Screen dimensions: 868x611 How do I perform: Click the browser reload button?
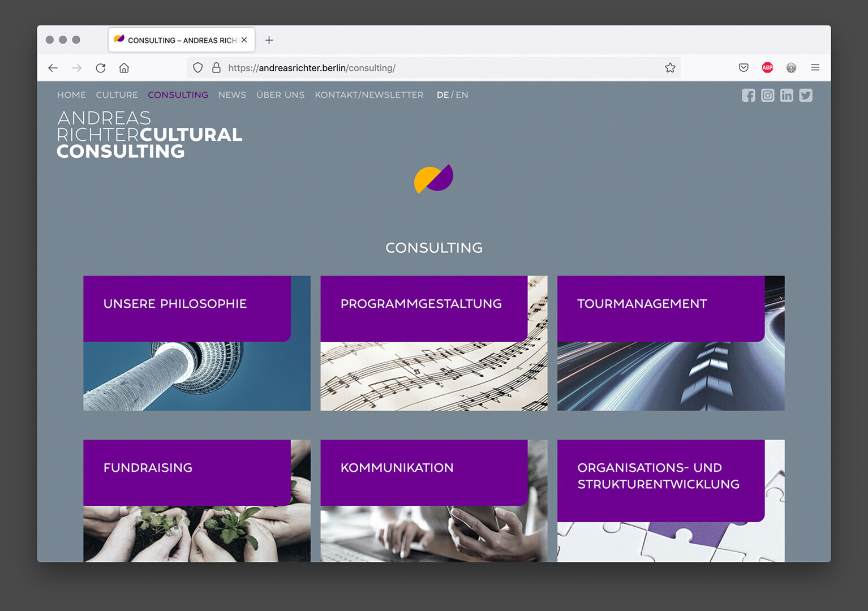(101, 68)
